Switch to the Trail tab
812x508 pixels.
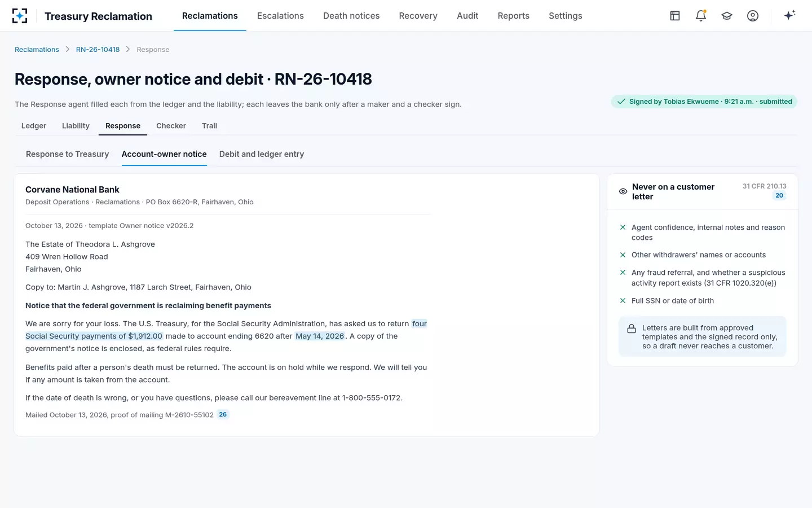click(x=209, y=126)
